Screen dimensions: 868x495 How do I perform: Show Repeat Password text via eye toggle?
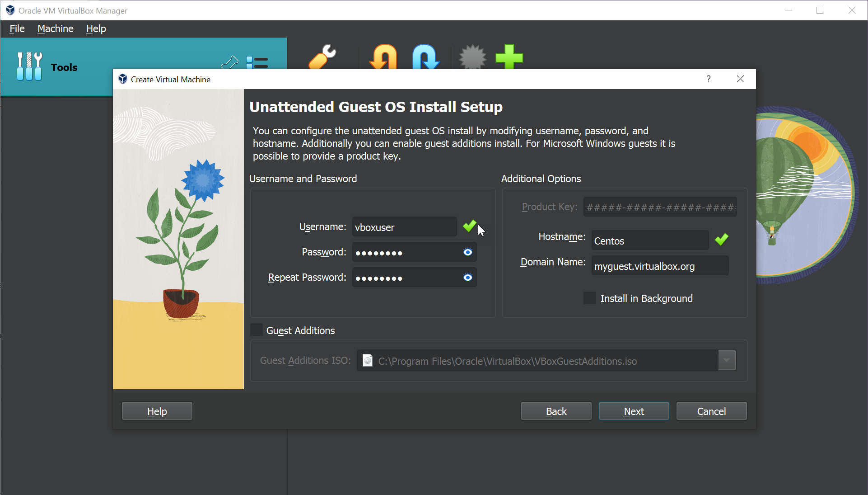tap(467, 277)
